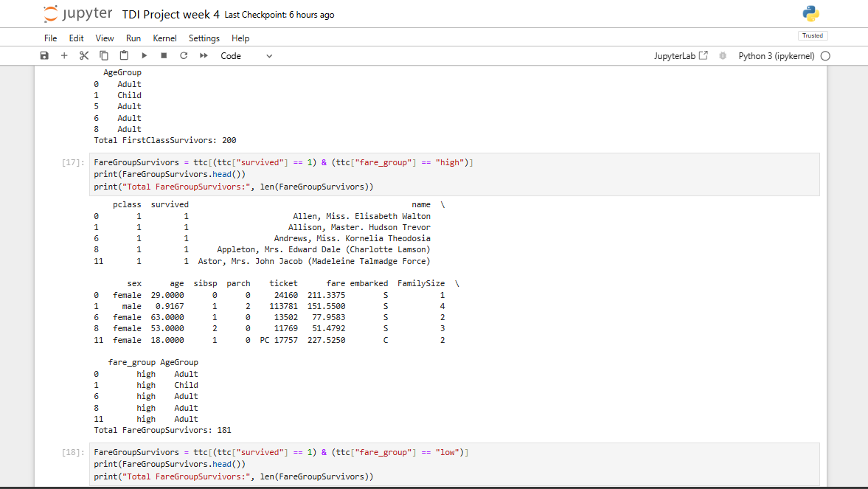This screenshot has width=868, height=489.
Task: Select the cell 18 prompt label
Action: pyautogui.click(x=73, y=452)
